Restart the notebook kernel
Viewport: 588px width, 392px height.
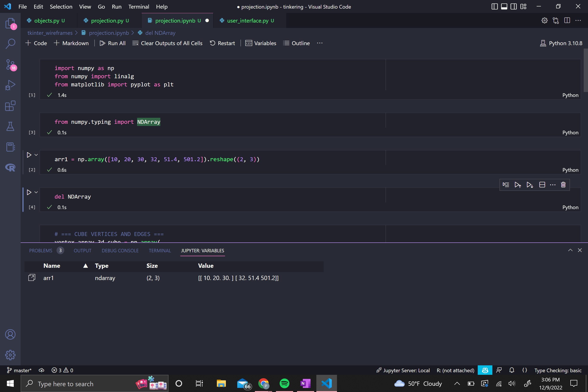point(222,43)
